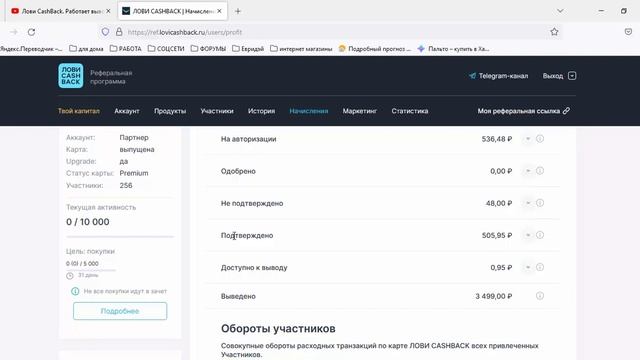The image size is (640, 360).
Task: Show info for Доступно к выводу
Action: tap(540, 267)
